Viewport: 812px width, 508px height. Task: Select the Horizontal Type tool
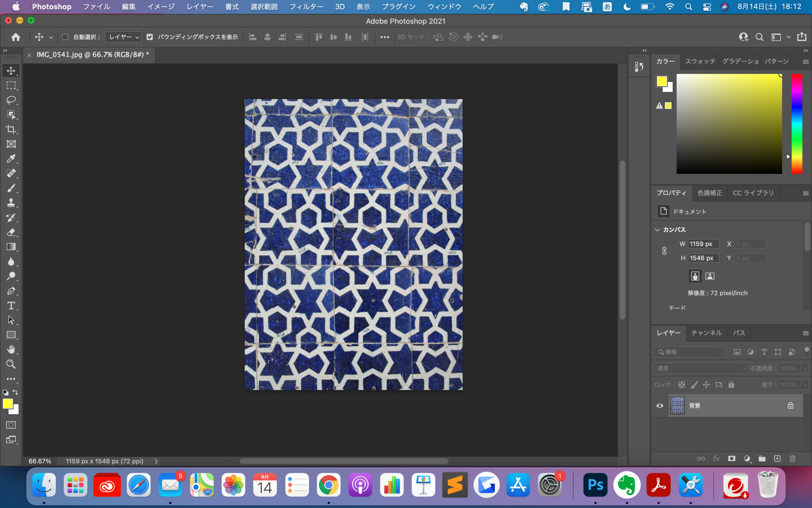(x=11, y=306)
